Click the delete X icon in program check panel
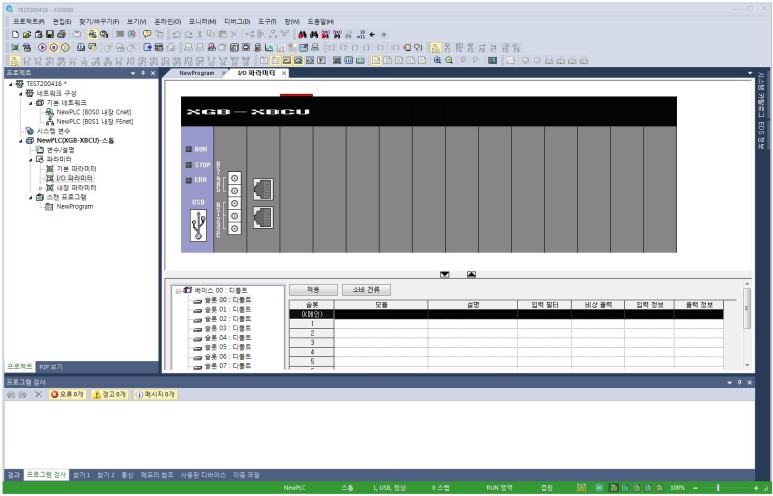Screen dimensions: 773x496 click(38, 394)
